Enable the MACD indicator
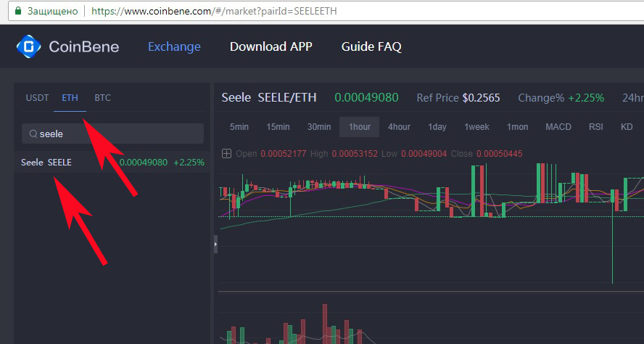The image size is (644, 344). 558,127
